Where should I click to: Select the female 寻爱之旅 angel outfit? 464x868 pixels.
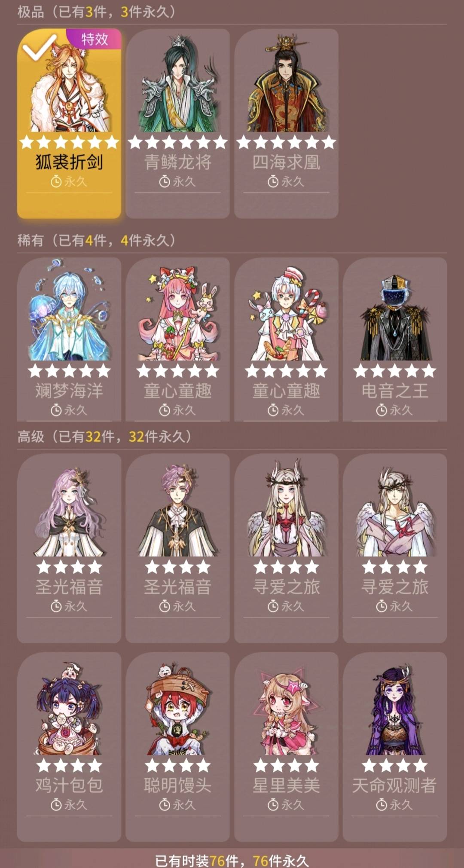click(x=286, y=548)
